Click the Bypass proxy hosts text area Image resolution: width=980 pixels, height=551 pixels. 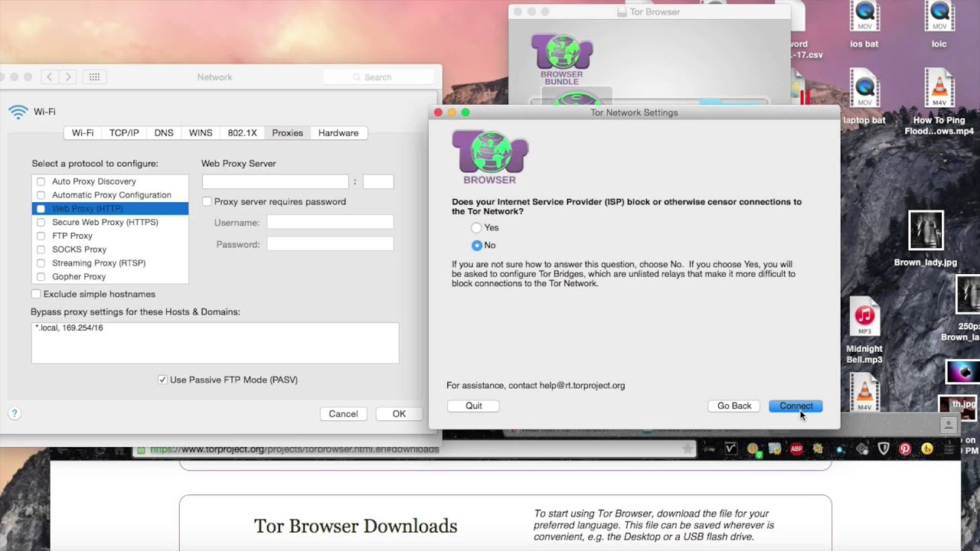click(x=215, y=343)
